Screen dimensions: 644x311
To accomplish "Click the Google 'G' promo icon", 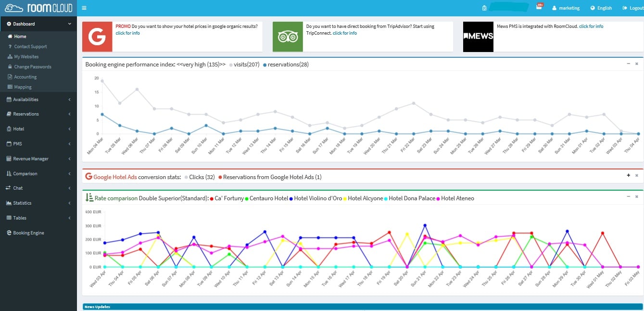I will click(97, 36).
